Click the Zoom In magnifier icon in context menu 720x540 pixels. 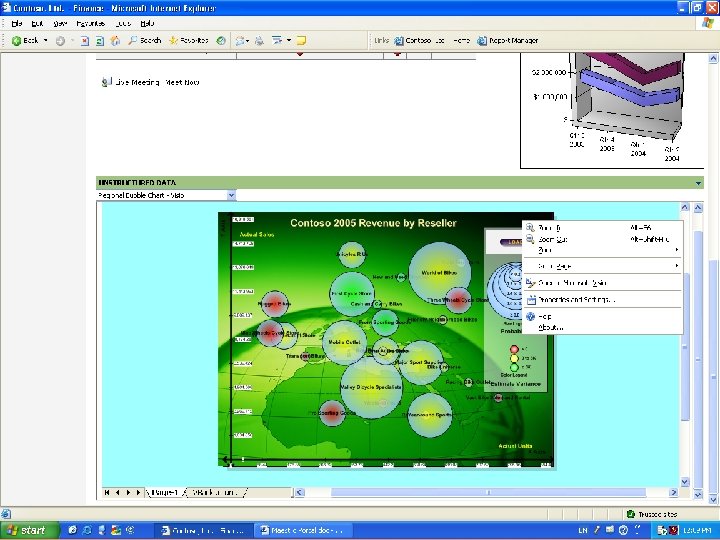tap(530, 227)
